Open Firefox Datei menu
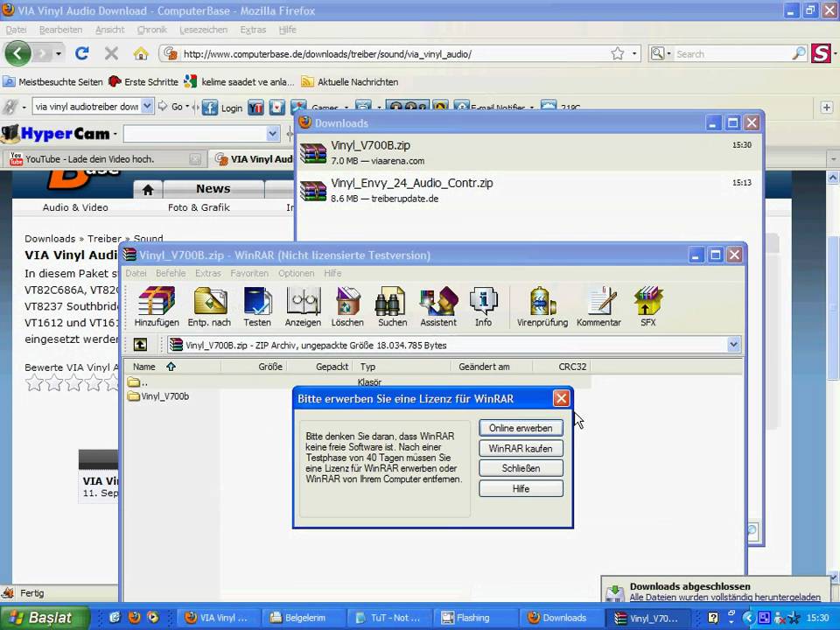Image resolution: width=840 pixels, height=630 pixels. click(16, 30)
